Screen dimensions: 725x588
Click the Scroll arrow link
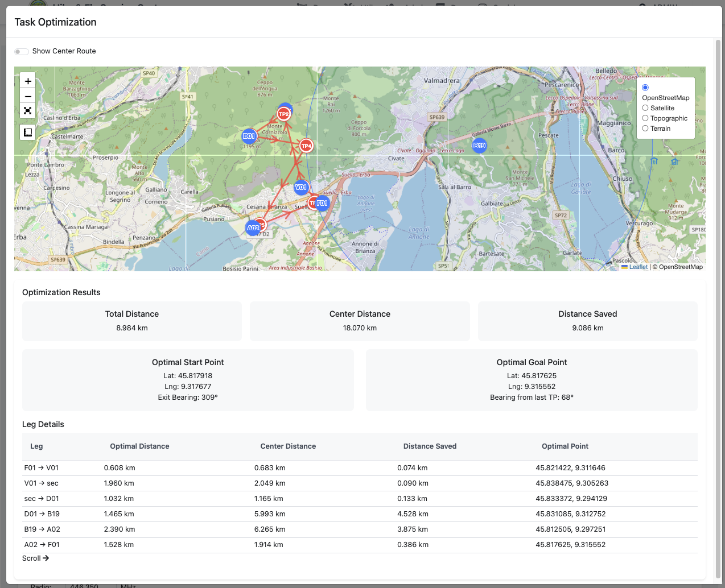36,558
